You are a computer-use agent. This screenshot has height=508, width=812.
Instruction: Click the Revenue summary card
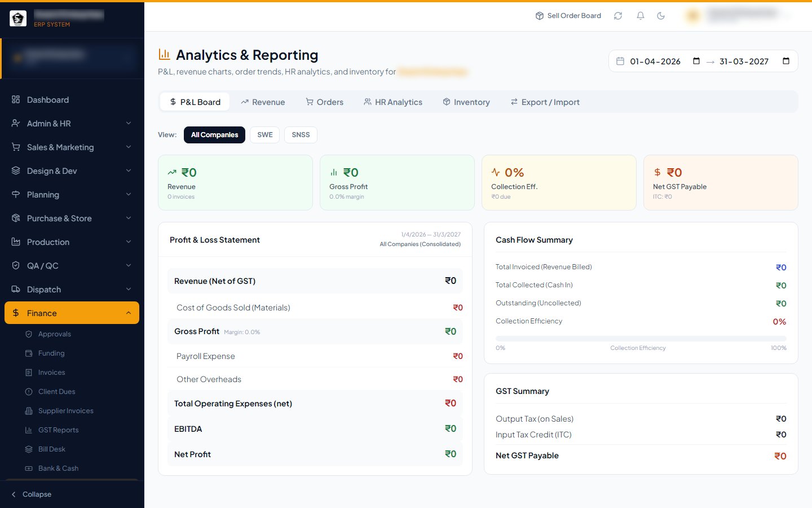(x=235, y=182)
